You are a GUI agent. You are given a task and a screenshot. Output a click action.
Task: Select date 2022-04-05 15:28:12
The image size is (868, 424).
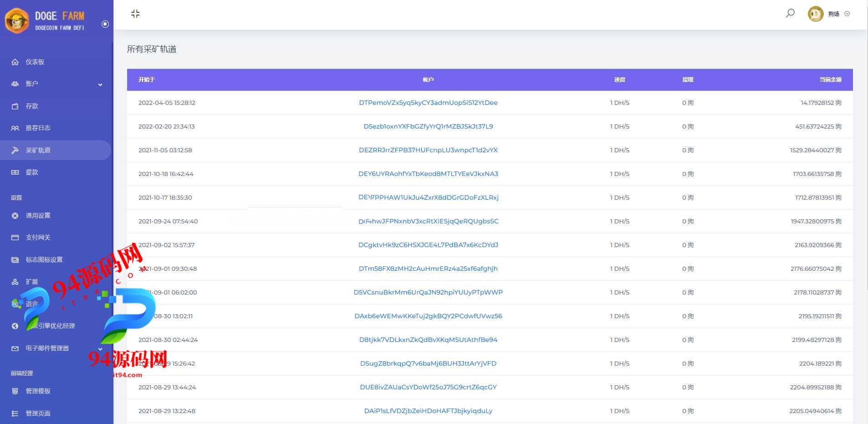[x=167, y=103]
